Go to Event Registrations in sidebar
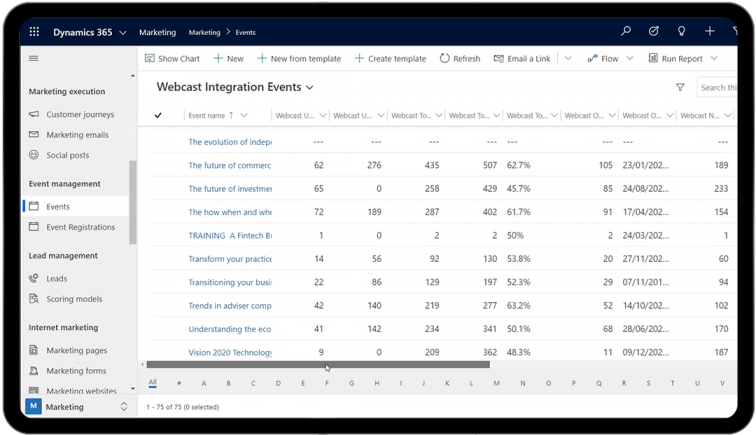Viewport: 756px width, 435px height. pyautogui.click(x=80, y=227)
